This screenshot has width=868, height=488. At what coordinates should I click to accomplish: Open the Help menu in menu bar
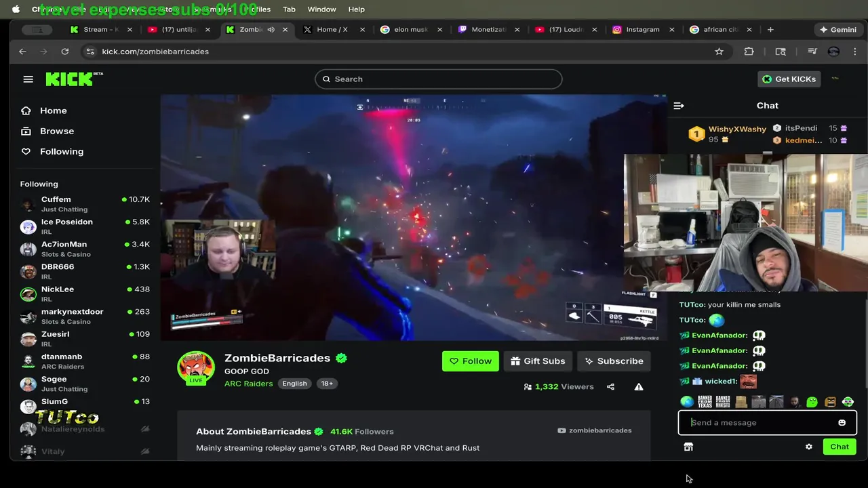[357, 9]
